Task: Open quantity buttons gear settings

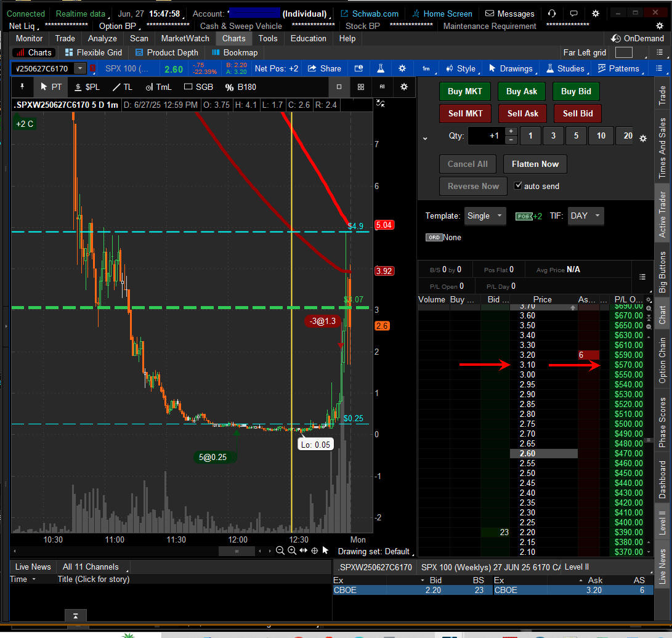Action: point(643,139)
